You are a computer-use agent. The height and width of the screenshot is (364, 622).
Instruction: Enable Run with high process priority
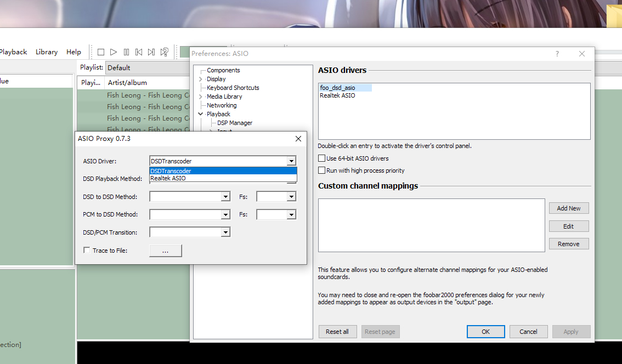[x=322, y=170]
